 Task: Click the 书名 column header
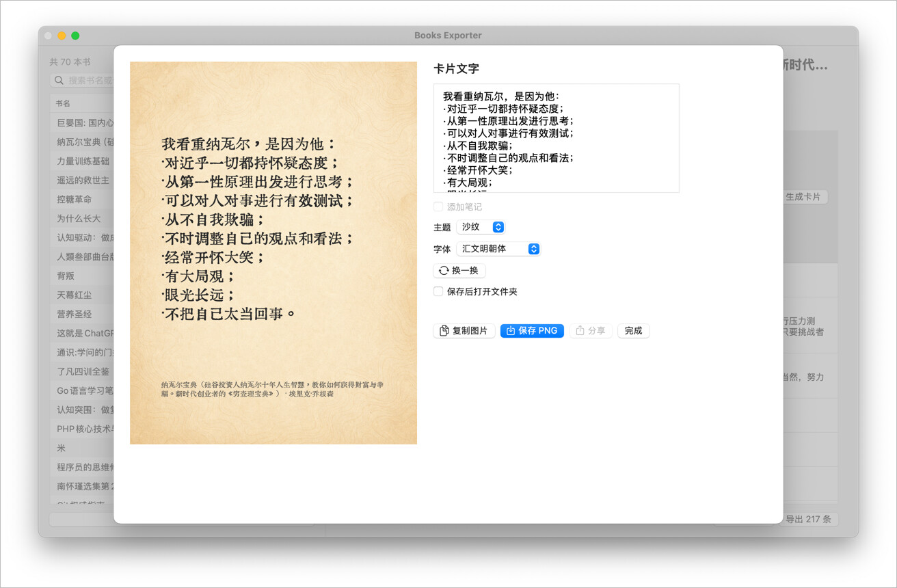pyautogui.click(x=63, y=103)
